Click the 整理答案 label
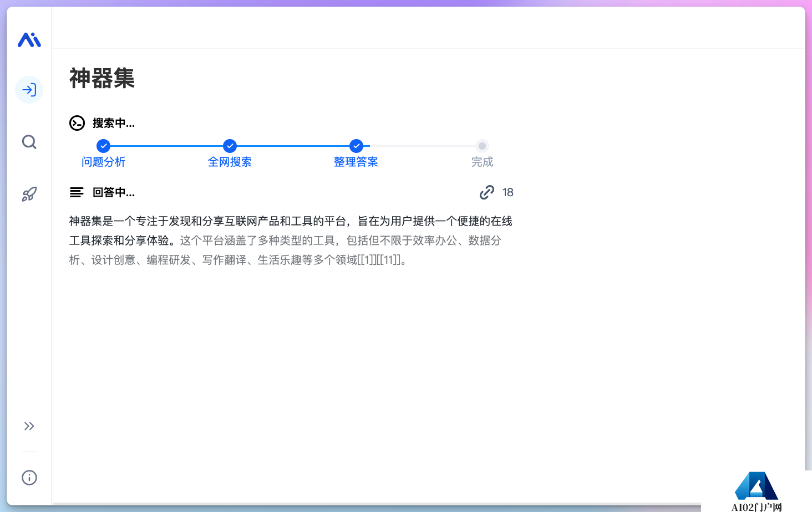 pos(356,162)
